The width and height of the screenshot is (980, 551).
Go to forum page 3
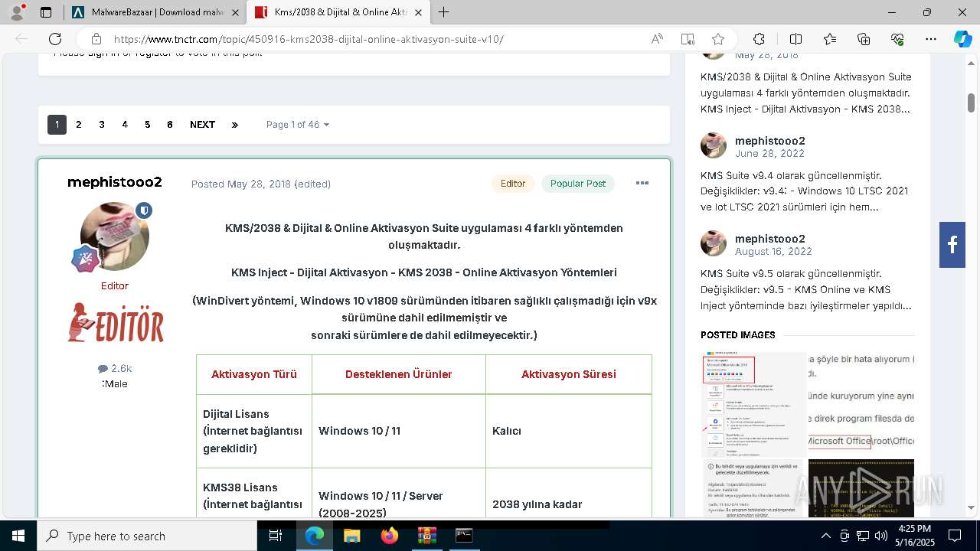(x=101, y=125)
